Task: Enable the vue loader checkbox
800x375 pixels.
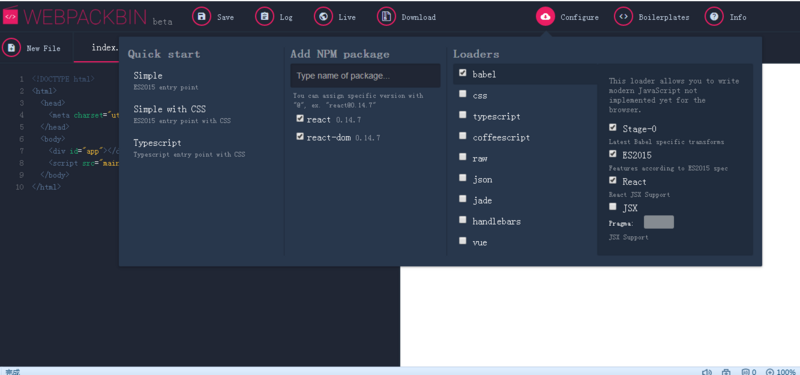Action: tap(462, 241)
